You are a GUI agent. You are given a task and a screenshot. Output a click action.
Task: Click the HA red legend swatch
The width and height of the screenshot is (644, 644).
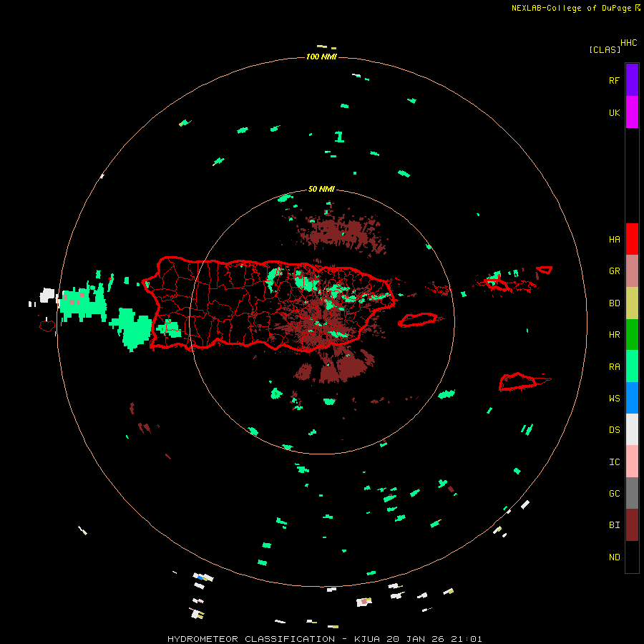(x=632, y=239)
